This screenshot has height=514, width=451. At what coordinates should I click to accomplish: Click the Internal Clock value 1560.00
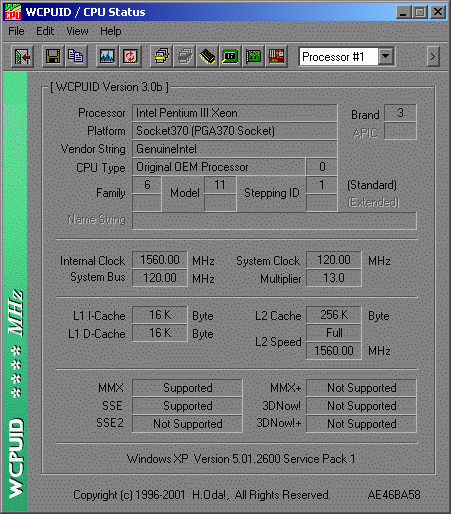coord(160,260)
